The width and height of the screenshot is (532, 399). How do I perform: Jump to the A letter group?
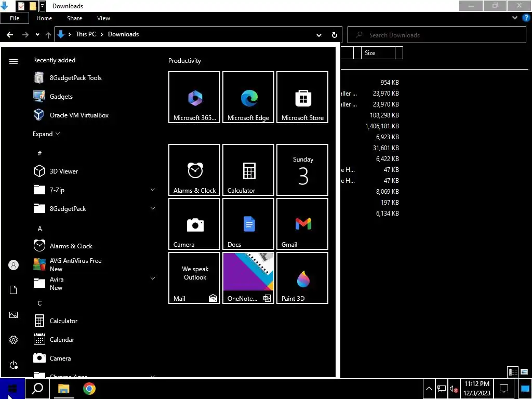pos(39,229)
